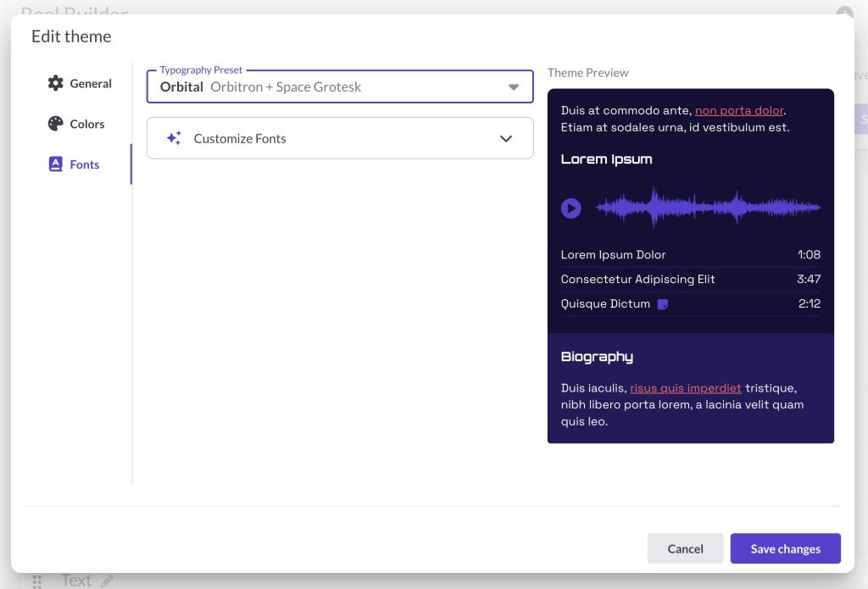Select the Quisque Dictum track
868x589 pixels.
(690, 303)
